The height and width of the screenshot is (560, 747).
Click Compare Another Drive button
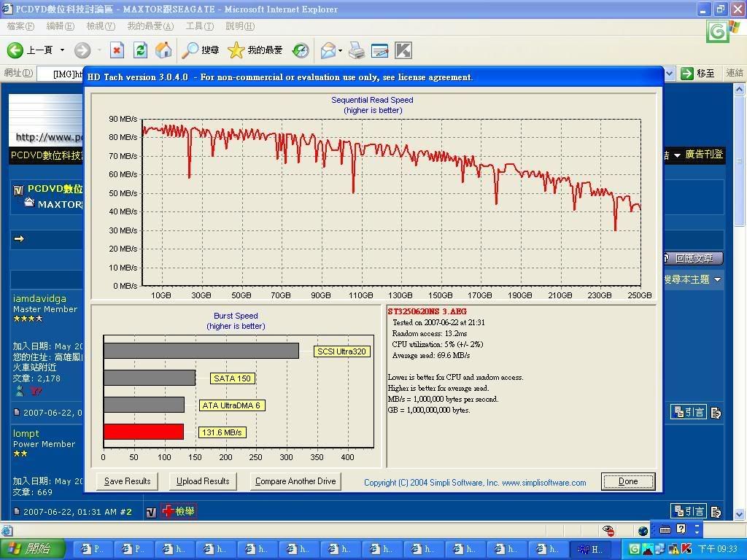pyautogui.click(x=295, y=481)
